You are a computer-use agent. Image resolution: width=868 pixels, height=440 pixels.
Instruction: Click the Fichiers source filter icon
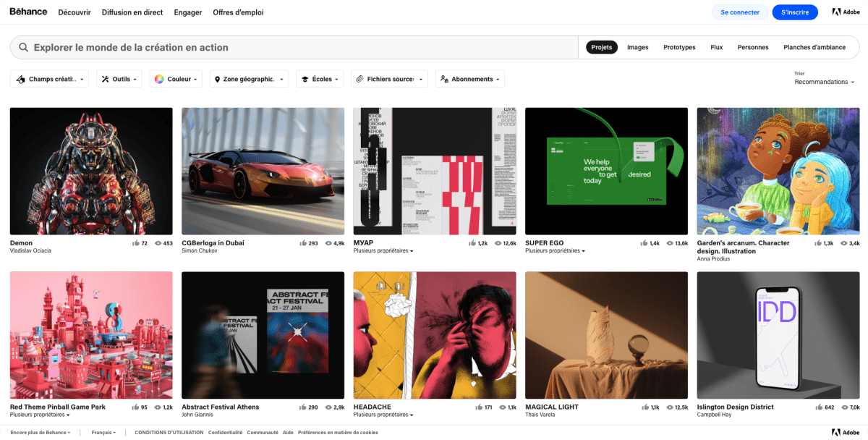click(x=359, y=78)
